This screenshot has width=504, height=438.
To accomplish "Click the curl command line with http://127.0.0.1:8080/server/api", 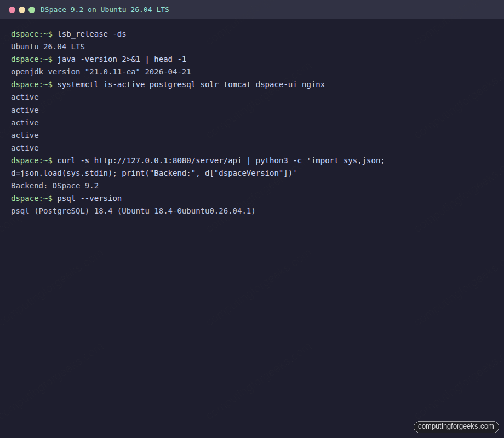I will coord(198,160).
